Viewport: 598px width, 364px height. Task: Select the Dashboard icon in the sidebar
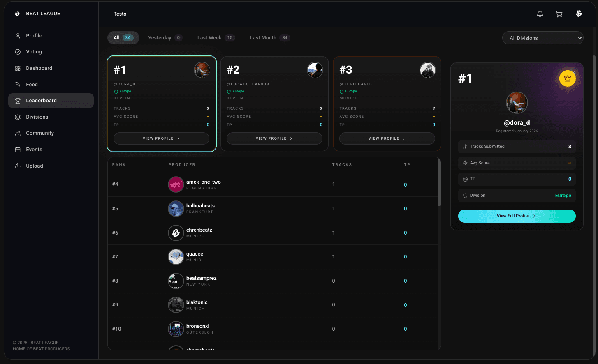coord(18,68)
